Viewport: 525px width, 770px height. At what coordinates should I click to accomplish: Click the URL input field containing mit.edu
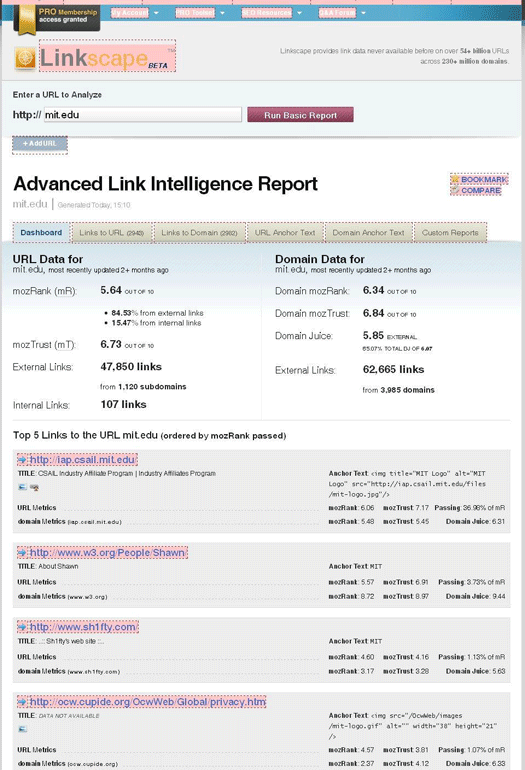pos(142,115)
